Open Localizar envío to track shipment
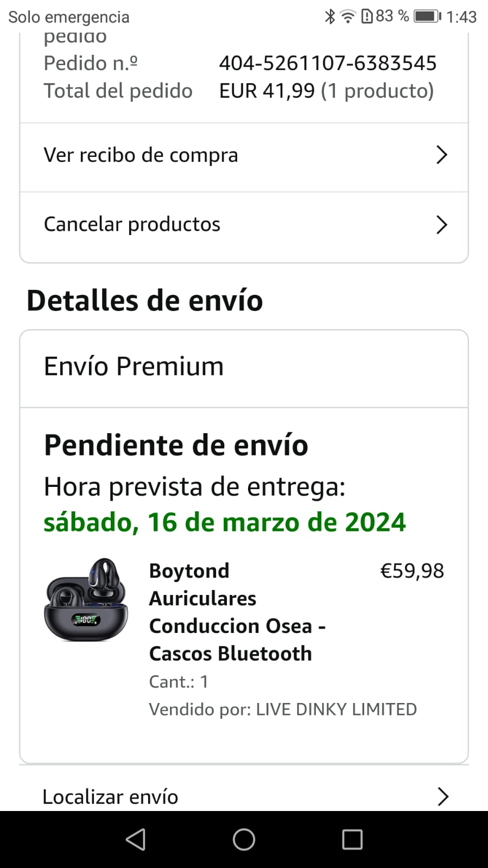The image size is (488, 868). point(110,796)
